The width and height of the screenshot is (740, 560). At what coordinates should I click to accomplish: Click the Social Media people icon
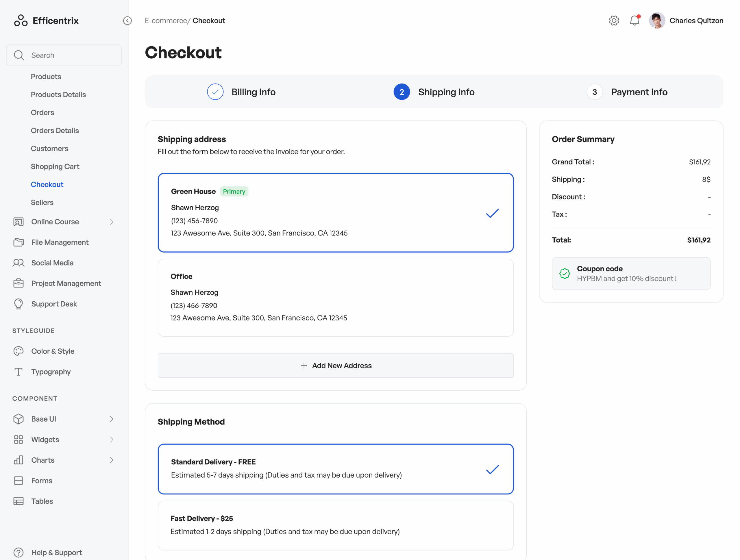point(18,263)
